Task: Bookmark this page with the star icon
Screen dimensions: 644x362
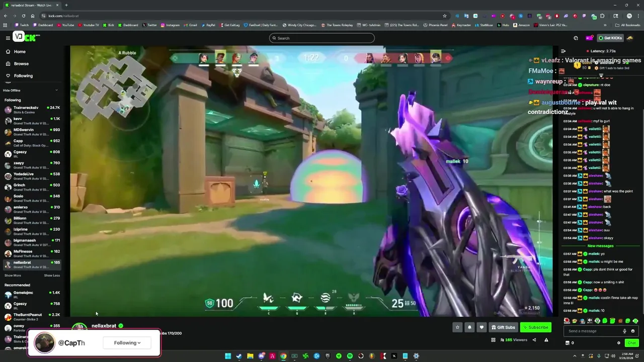Action: [445, 16]
